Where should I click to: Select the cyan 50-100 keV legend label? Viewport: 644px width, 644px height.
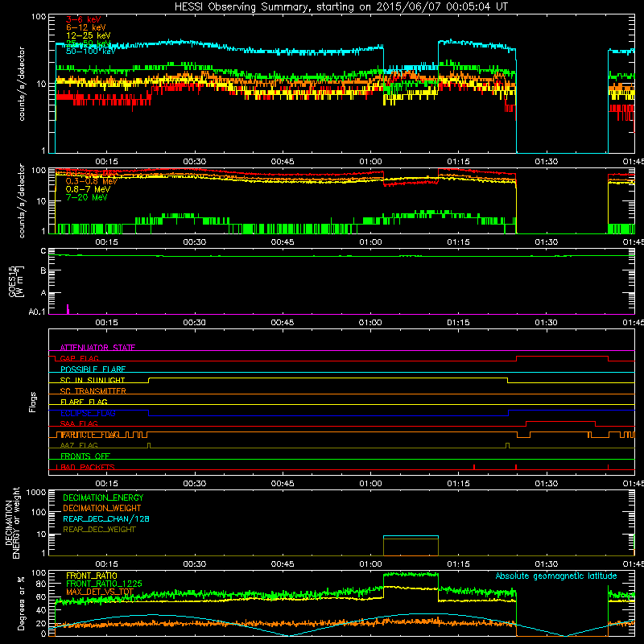[91, 51]
